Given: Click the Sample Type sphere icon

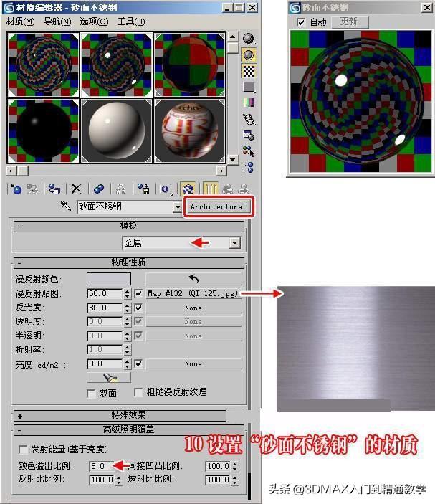Looking at the screenshot, I should coord(249,39).
